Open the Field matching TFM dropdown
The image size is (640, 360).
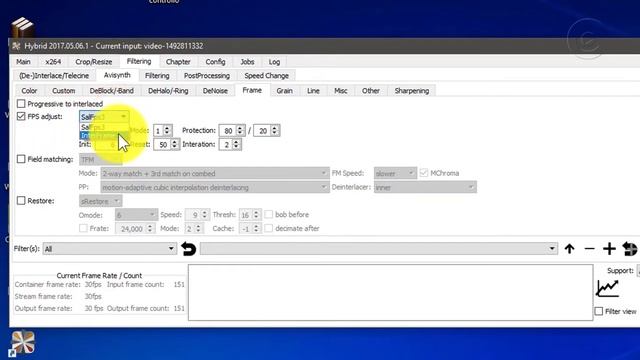pyautogui.click(x=100, y=160)
